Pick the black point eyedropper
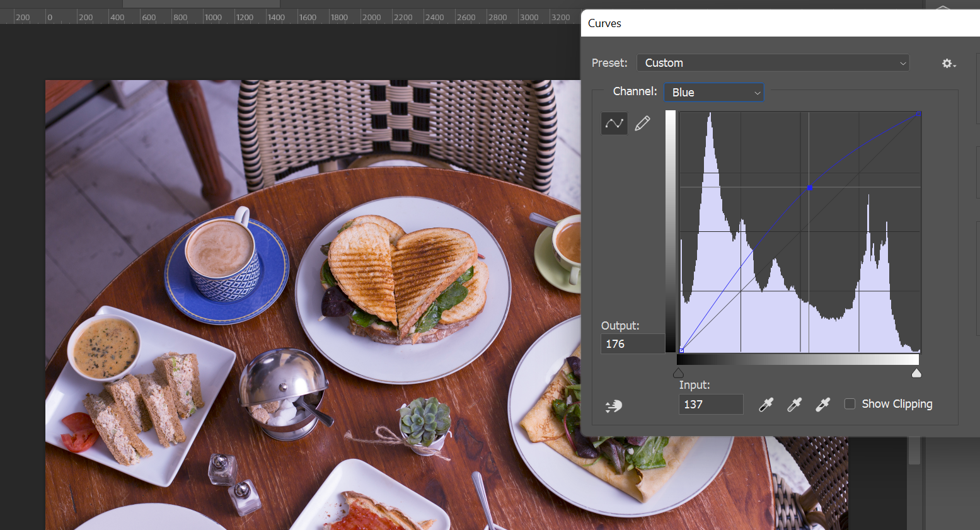The width and height of the screenshot is (980, 530). tap(766, 405)
